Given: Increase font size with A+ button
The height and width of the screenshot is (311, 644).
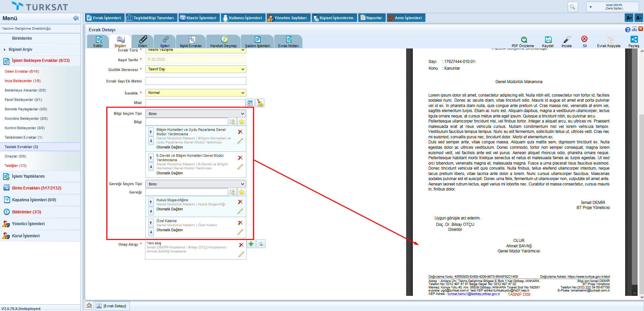Looking at the screenshot, I should click(629, 18).
